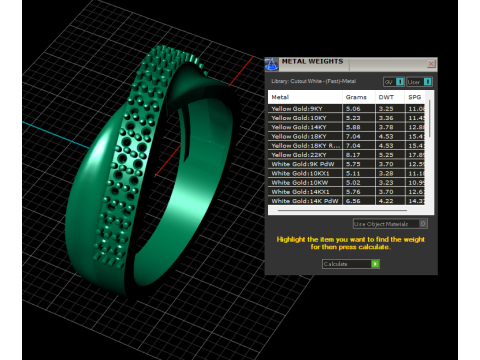Click the Metal Weights title bar
Image resolution: width=480 pixels, height=360 pixels.
pos(352,64)
